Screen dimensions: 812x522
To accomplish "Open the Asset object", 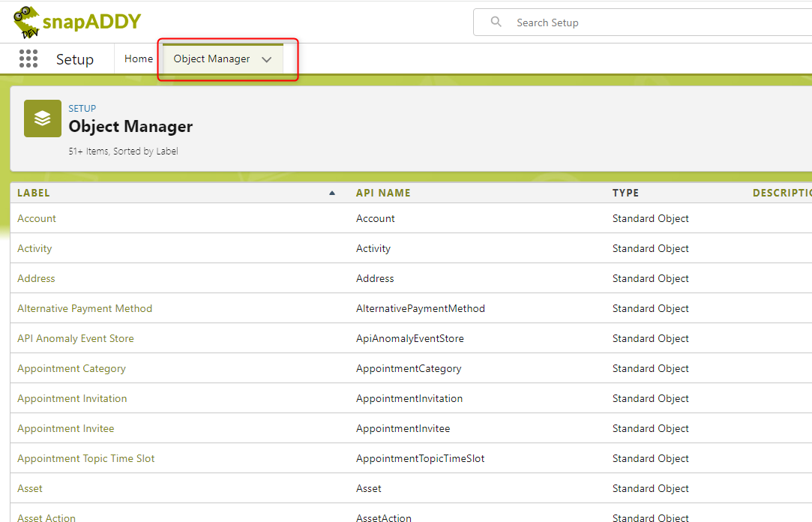I will tap(29, 488).
